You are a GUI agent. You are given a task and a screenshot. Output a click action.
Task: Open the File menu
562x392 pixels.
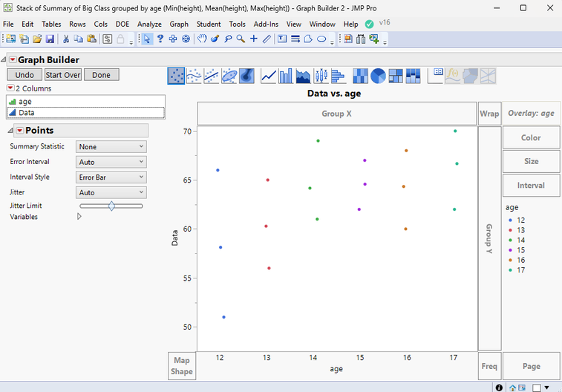(8, 24)
